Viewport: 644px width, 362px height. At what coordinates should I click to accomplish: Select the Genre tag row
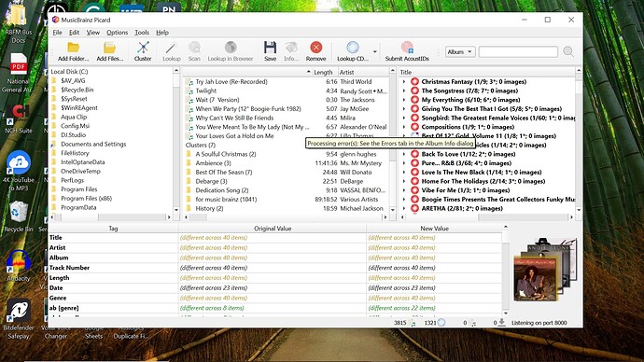coord(275,298)
